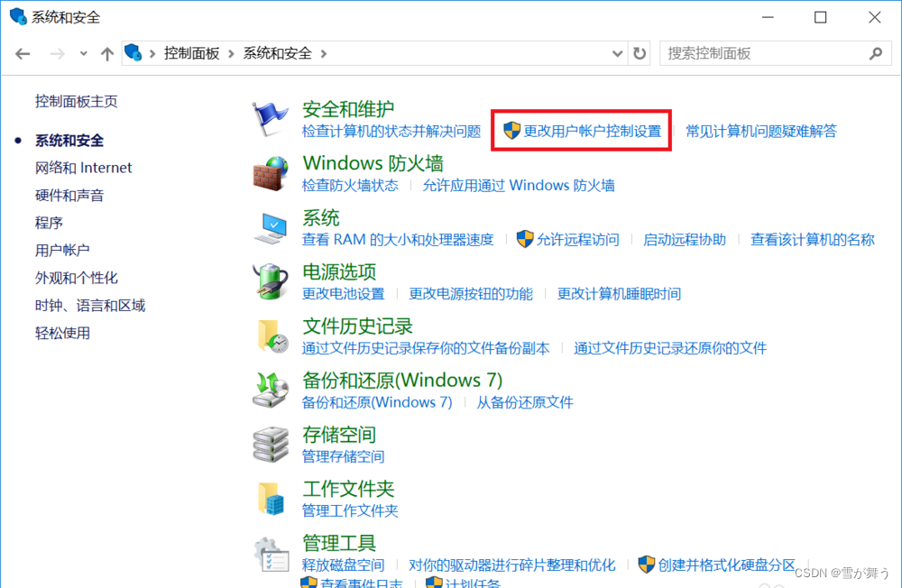Image resolution: width=902 pixels, height=588 pixels.
Task: Click 检查防火墙状态 link
Action: [x=350, y=185]
